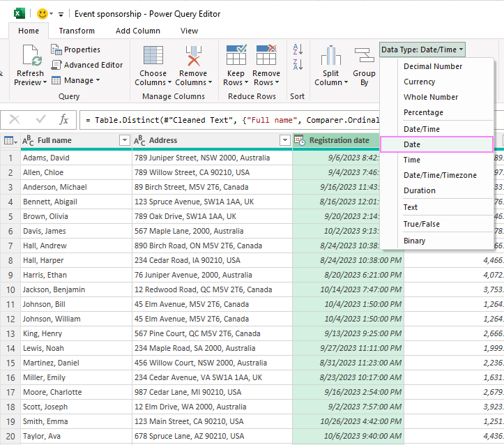504x445 pixels.
Task: Open the table menu icon in grid corner
Action: (x=10, y=140)
